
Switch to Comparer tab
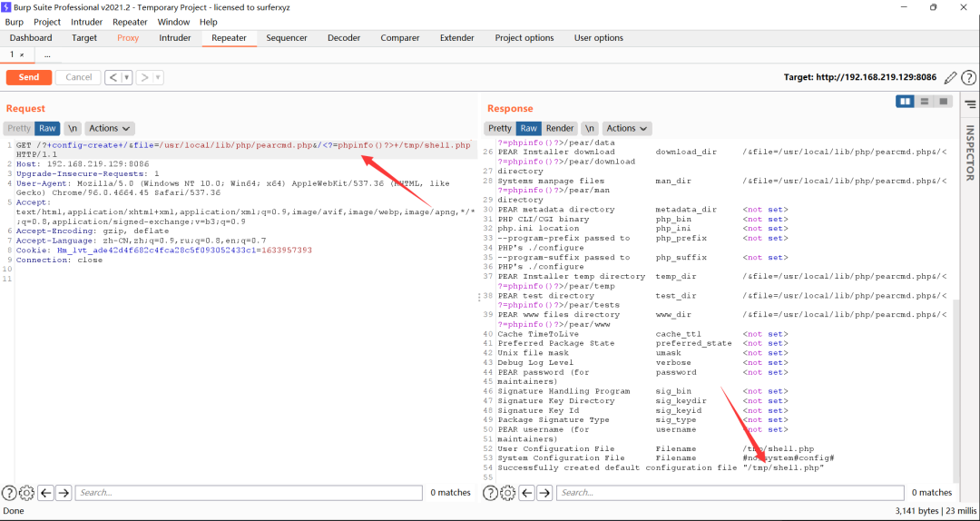click(400, 37)
